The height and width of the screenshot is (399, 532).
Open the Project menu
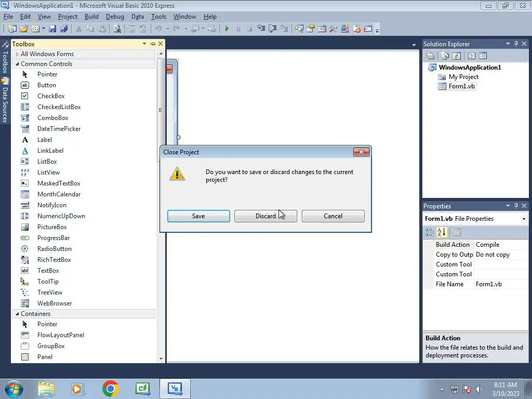click(x=68, y=17)
